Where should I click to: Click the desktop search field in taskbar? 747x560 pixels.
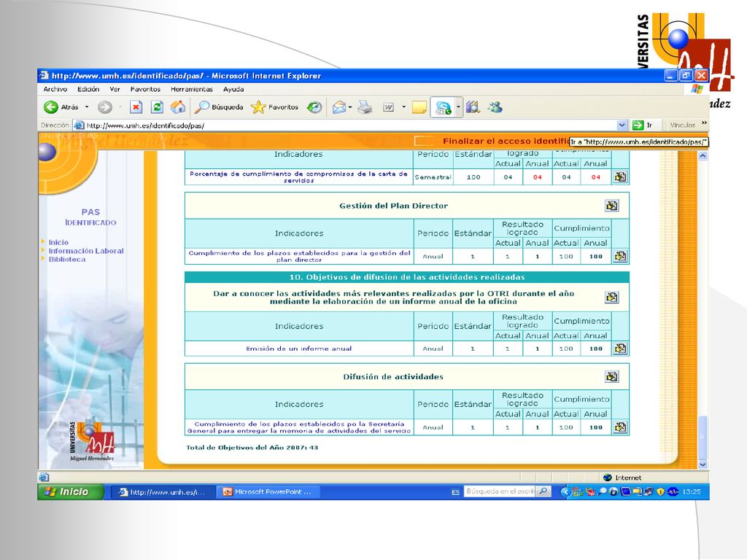click(500, 491)
